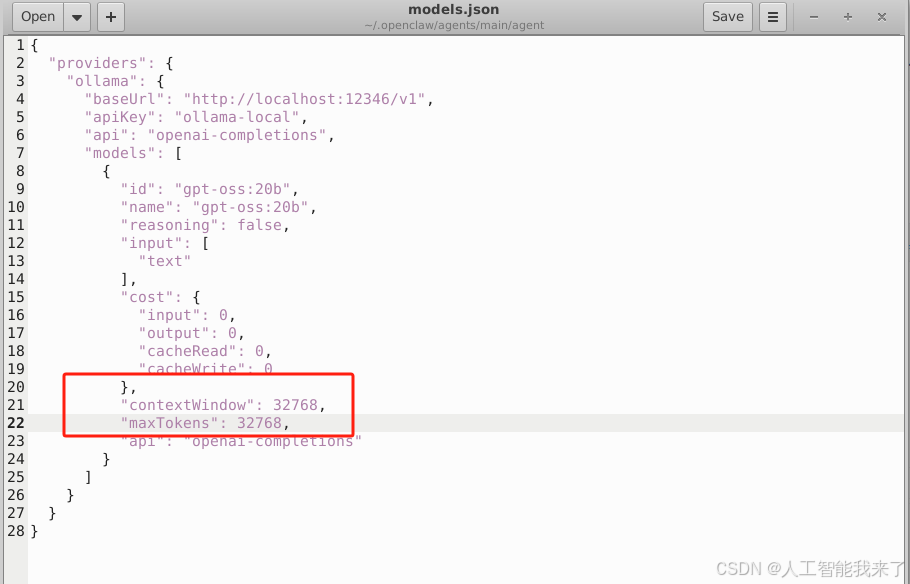The height and width of the screenshot is (584, 910).
Task: Click the "baseUrl" key
Action: 124,99
